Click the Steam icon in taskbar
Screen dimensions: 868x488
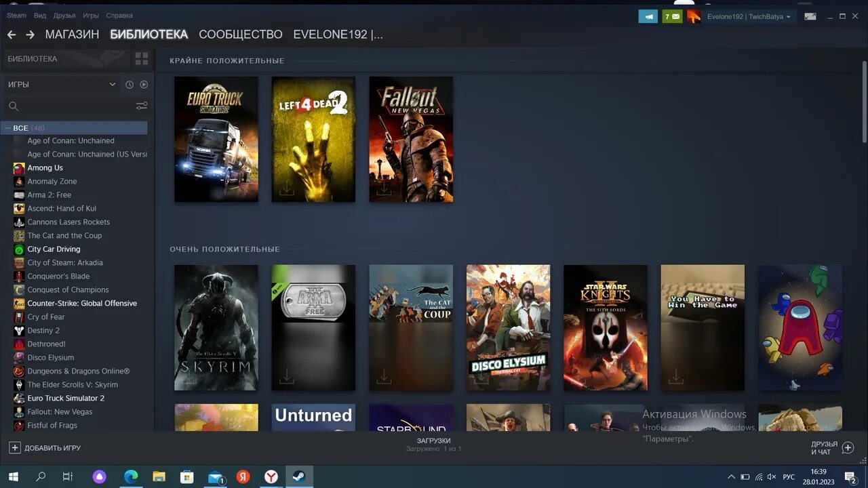(x=298, y=477)
